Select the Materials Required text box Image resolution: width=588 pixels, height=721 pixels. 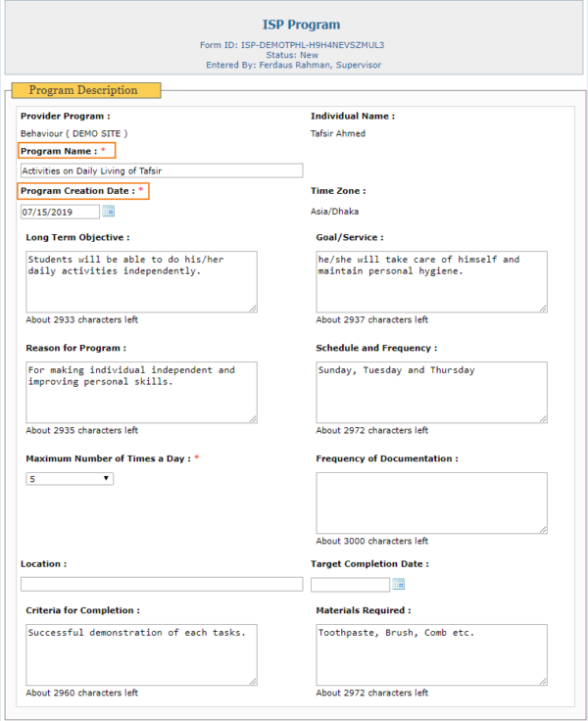click(431, 654)
